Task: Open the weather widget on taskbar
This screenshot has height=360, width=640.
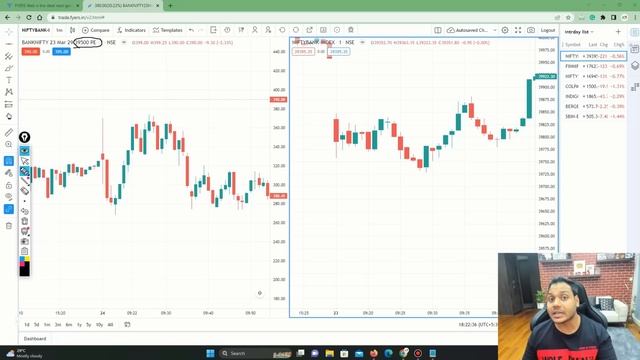Action: 25,353
